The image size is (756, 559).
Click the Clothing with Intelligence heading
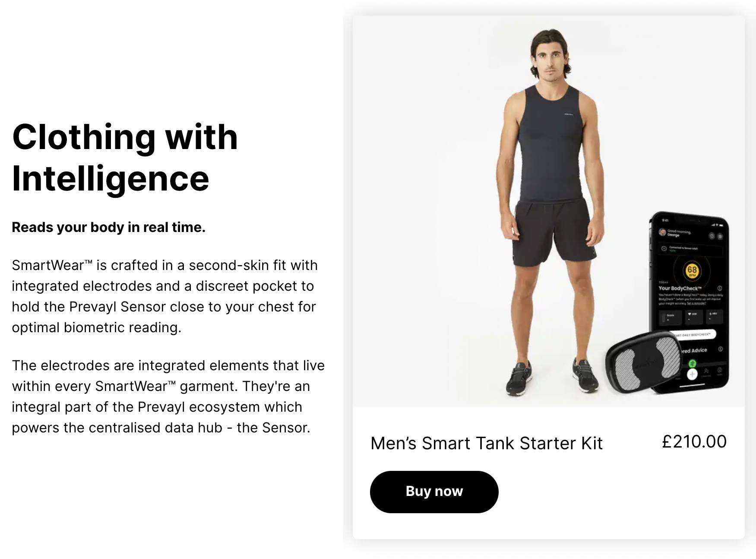pyautogui.click(x=125, y=158)
